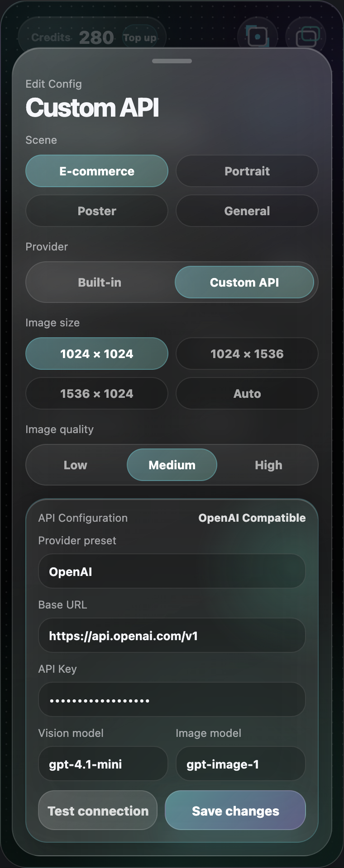Open the capture frame icon behind the sheet

point(258,36)
